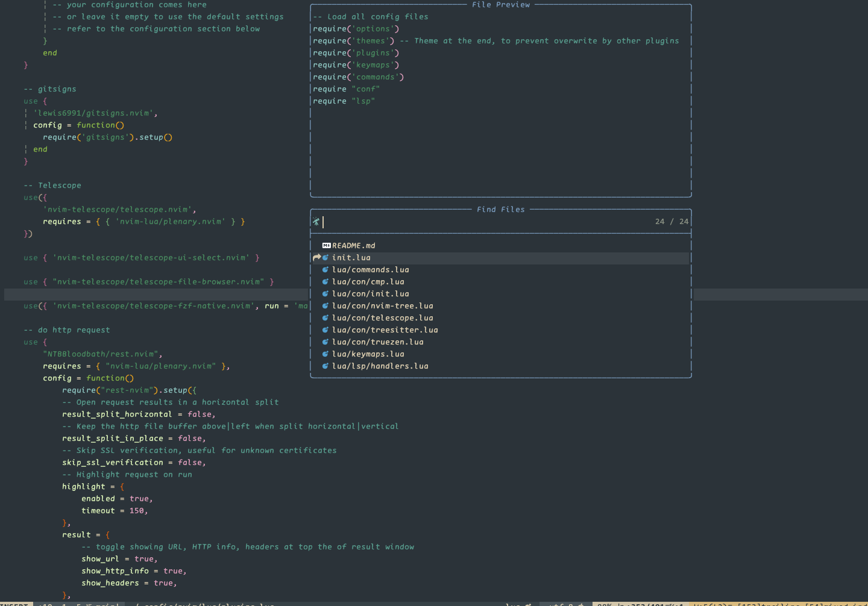Click the Lua icon beside lua/keymaps.lua
Screen dimensions: 868x606
[325, 354]
